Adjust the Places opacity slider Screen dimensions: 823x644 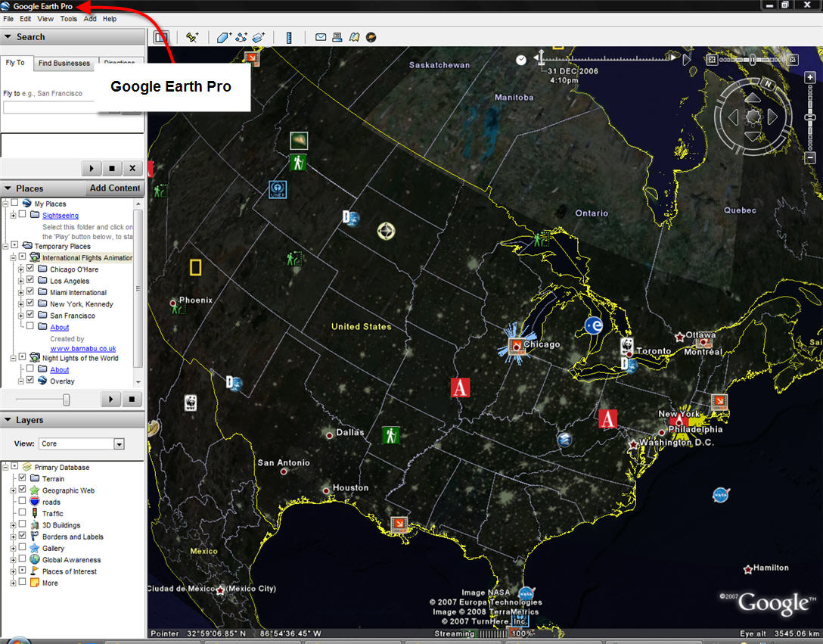click(x=66, y=400)
